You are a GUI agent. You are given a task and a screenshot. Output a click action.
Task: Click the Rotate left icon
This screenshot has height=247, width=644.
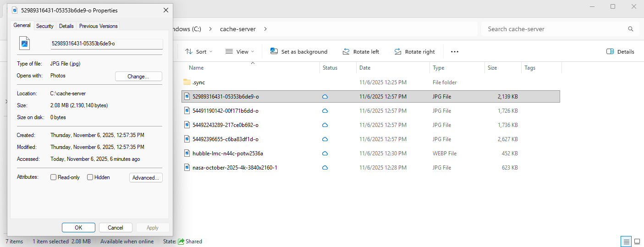346,51
